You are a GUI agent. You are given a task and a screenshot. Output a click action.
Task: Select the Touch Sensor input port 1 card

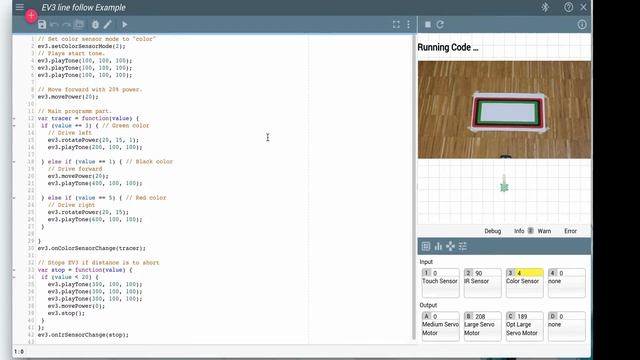440,282
